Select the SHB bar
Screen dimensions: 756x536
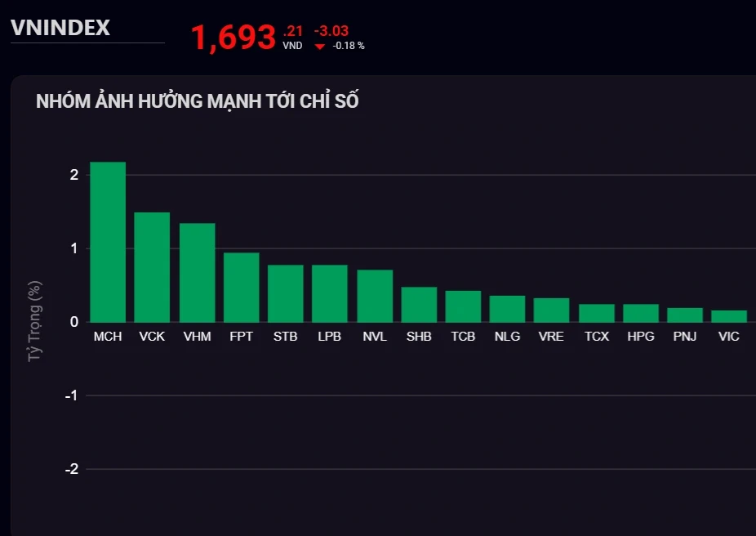click(x=419, y=305)
